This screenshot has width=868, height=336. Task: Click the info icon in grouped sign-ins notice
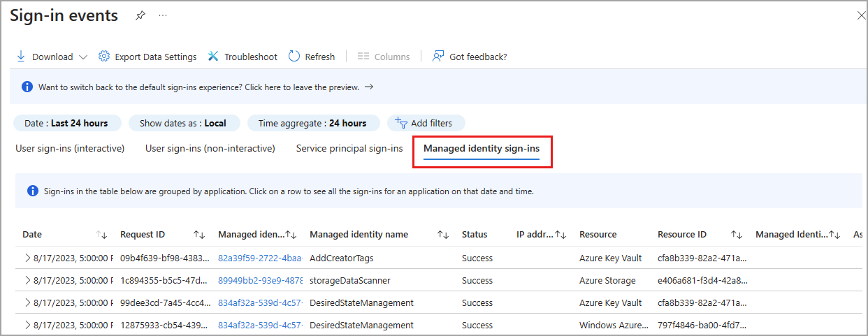click(33, 191)
